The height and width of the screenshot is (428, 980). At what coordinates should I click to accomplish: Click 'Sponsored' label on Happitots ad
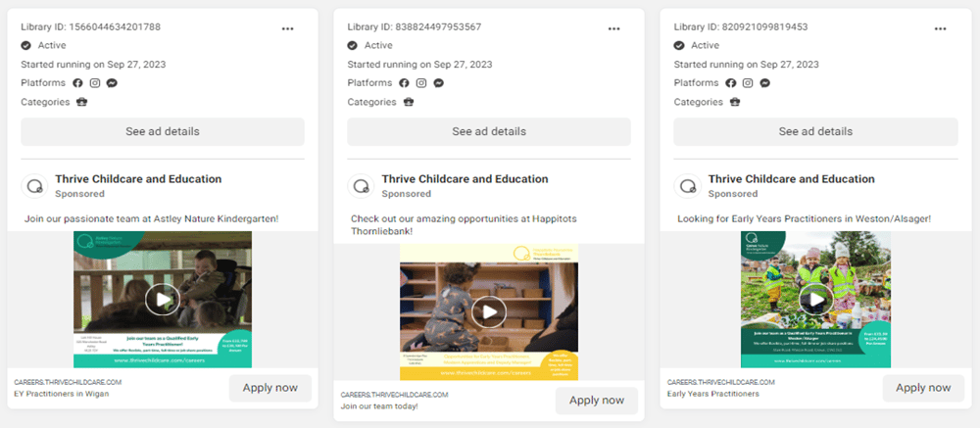click(x=407, y=194)
